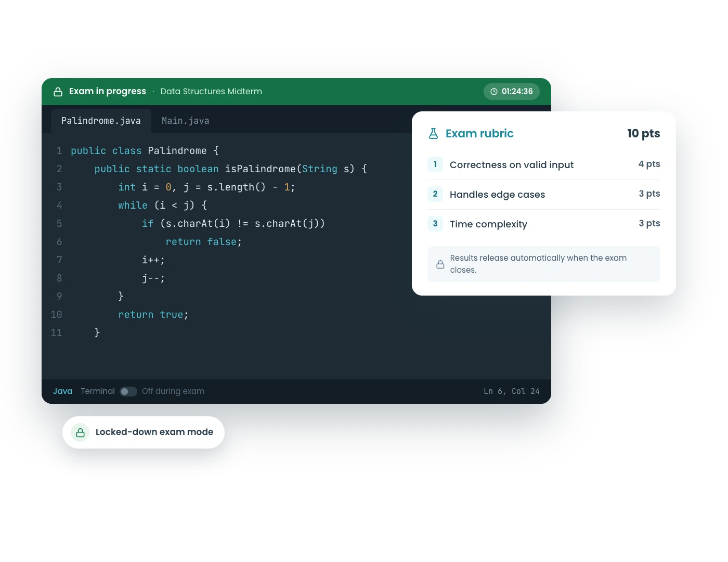The image size is (728, 562).
Task: Click the 01:24:36 countdown timer
Action: (x=512, y=92)
